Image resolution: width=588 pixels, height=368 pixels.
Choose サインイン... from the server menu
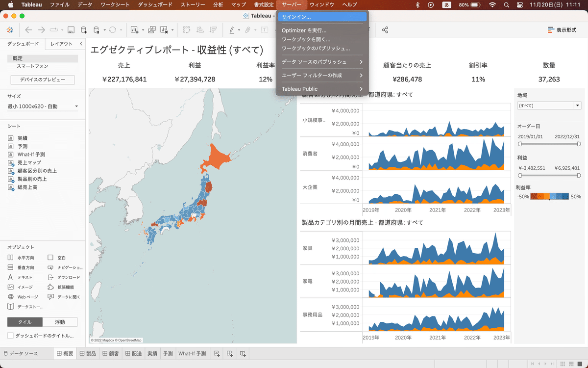322,17
